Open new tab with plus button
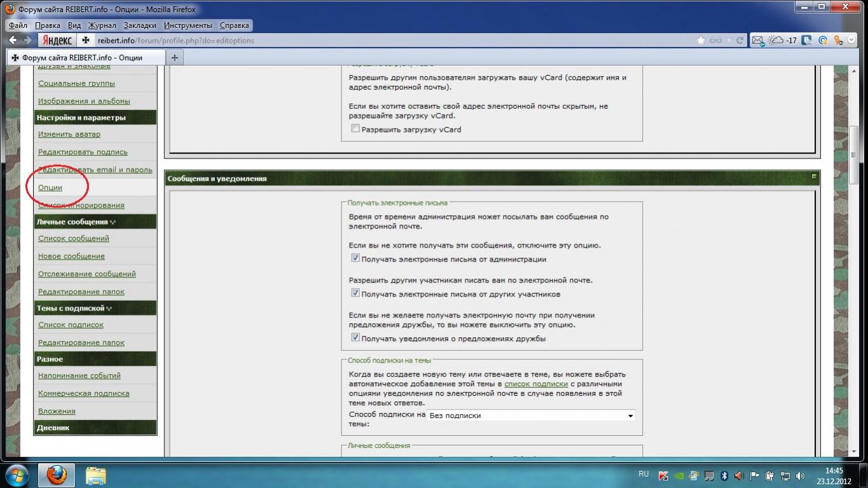 174,57
